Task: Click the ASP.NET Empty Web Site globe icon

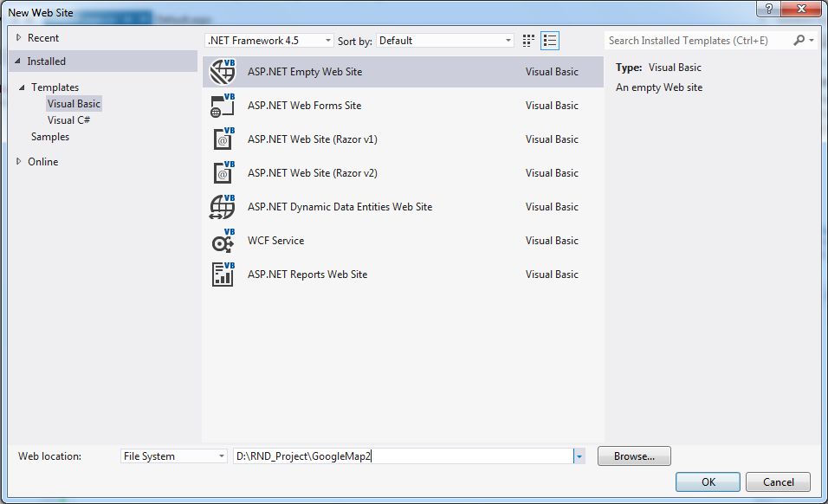Action: [223, 72]
